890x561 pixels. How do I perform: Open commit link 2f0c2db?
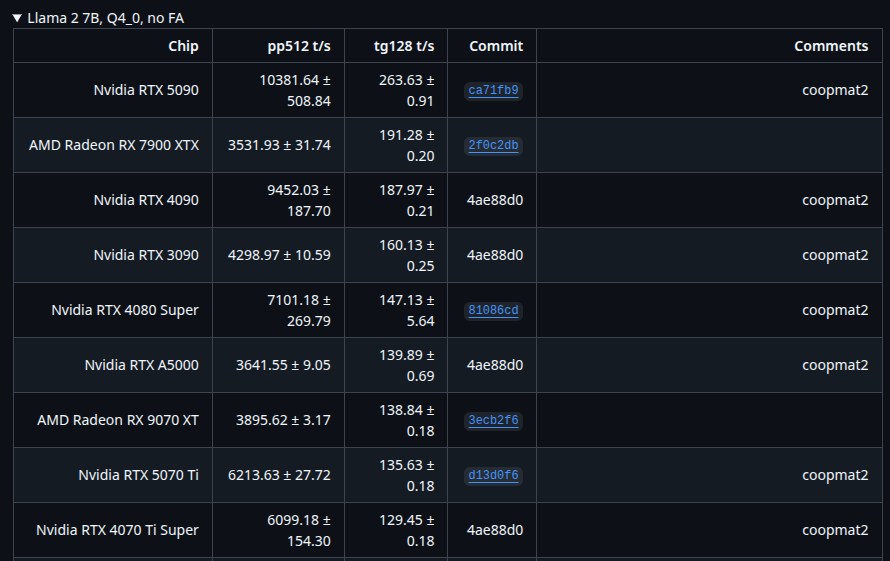point(493,145)
